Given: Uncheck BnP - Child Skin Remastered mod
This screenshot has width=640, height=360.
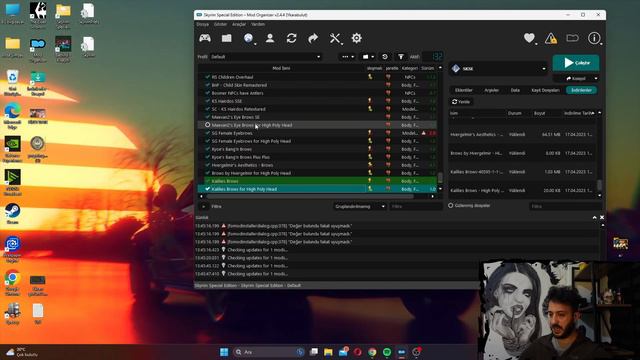Looking at the screenshot, I should 207,85.
